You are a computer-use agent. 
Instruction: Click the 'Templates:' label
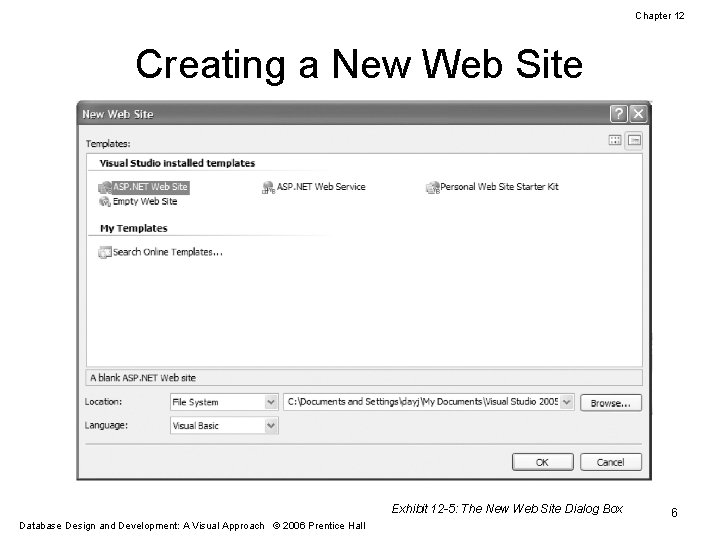point(108,144)
